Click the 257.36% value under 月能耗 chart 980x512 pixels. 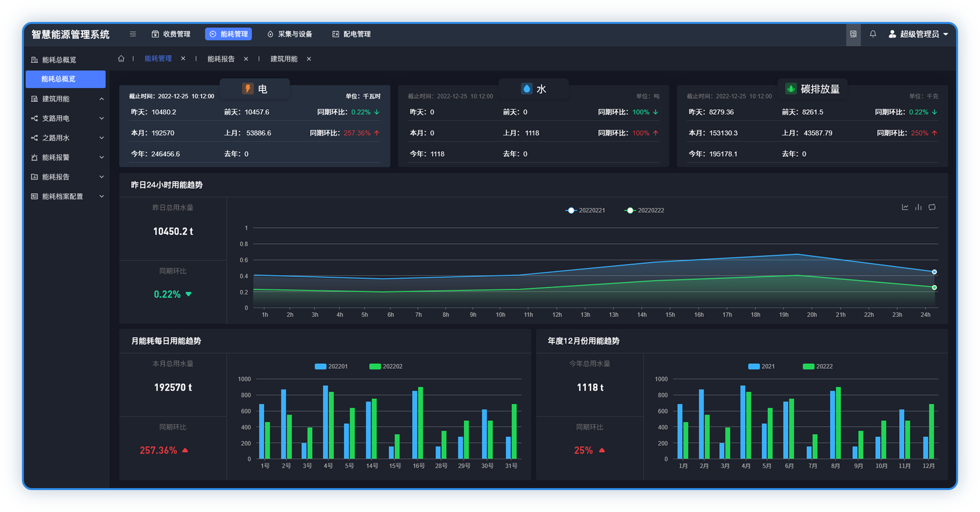(158, 450)
